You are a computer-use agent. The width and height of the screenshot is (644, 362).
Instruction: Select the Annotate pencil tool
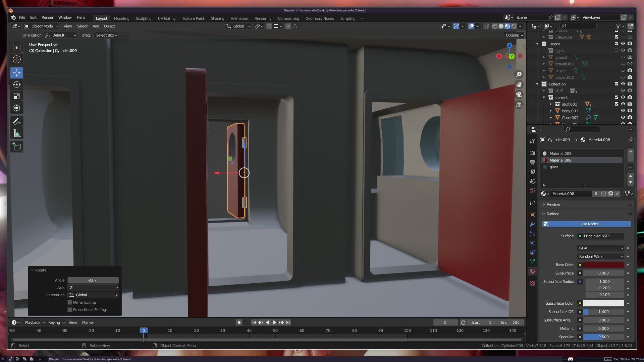(17, 121)
